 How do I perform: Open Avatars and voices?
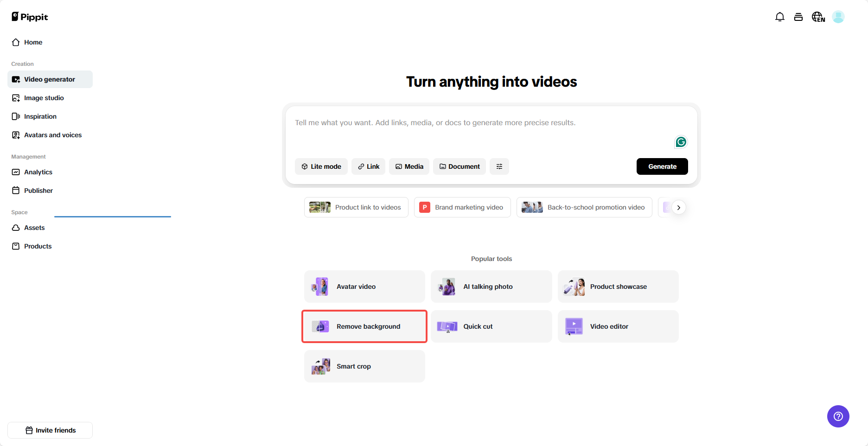coord(50,135)
